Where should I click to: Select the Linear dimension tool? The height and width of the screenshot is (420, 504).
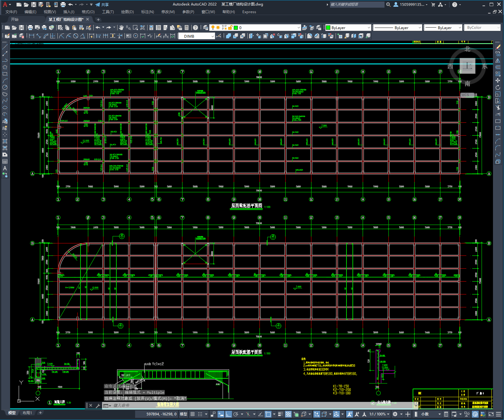[31, 36]
